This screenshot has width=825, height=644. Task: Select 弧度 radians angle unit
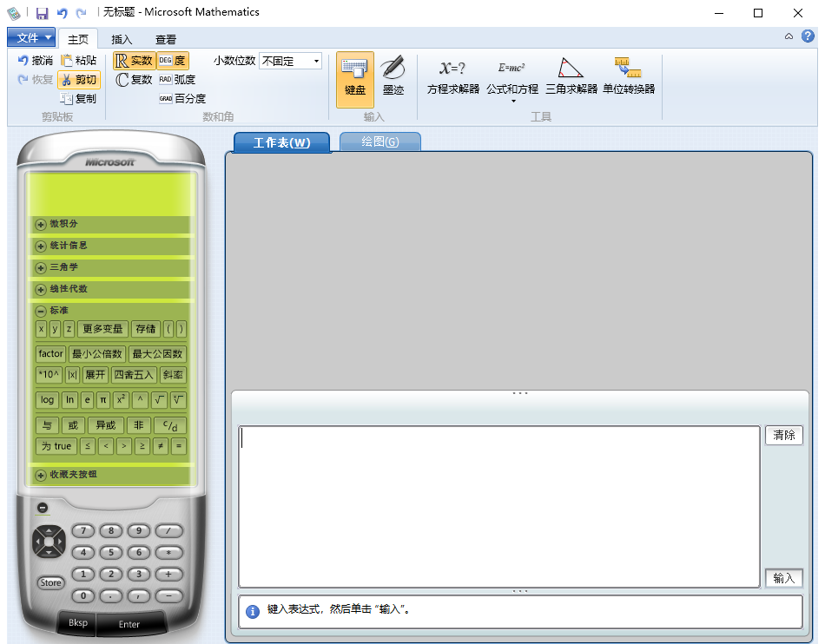coord(177,79)
